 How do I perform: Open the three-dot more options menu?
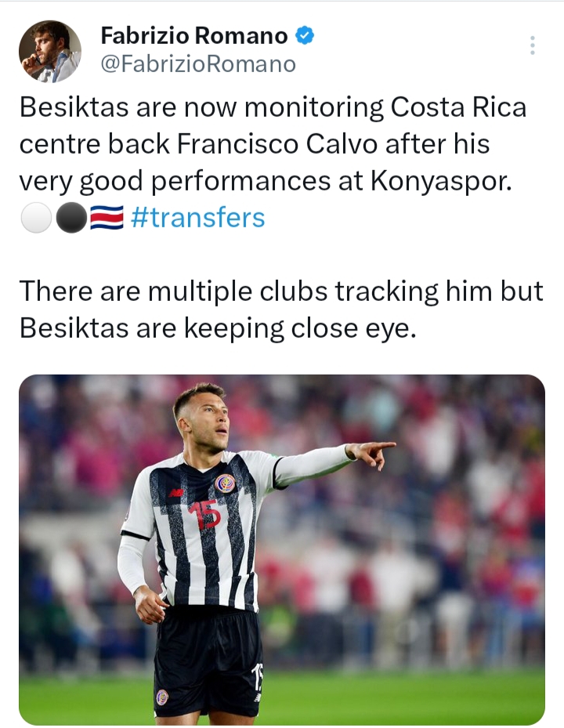pyautogui.click(x=533, y=45)
